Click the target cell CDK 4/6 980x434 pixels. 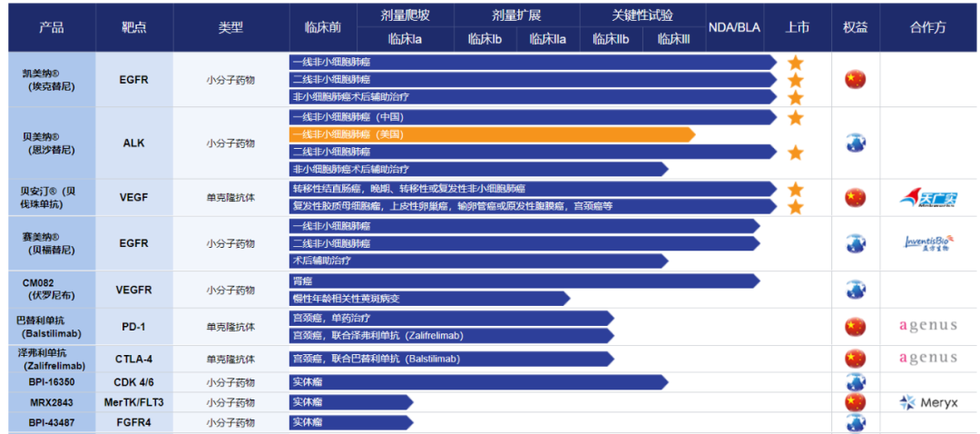pyautogui.click(x=133, y=381)
